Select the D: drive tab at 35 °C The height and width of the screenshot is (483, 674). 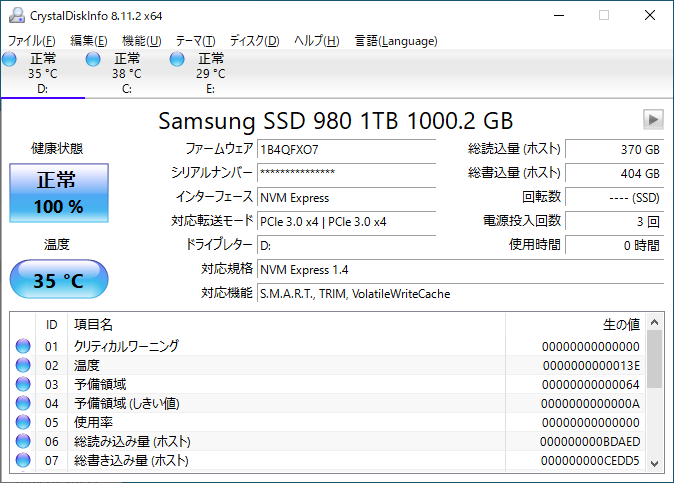click(x=43, y=73)
